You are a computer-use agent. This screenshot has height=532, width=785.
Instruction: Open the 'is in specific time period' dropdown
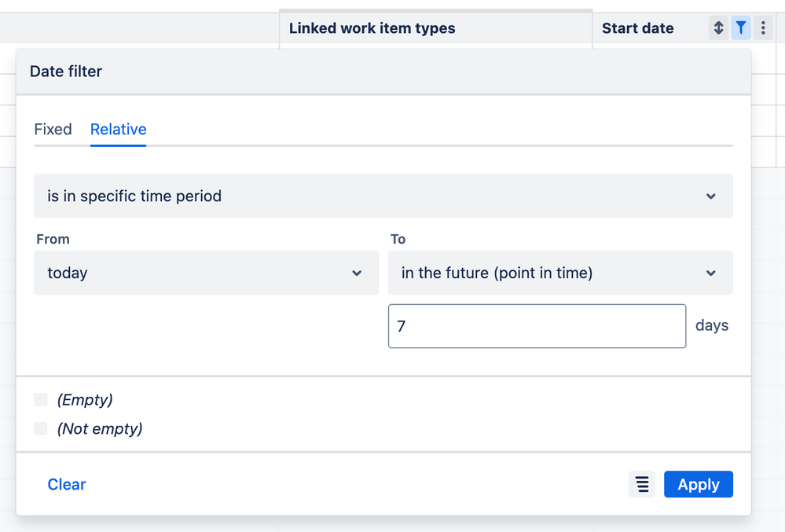383,196
